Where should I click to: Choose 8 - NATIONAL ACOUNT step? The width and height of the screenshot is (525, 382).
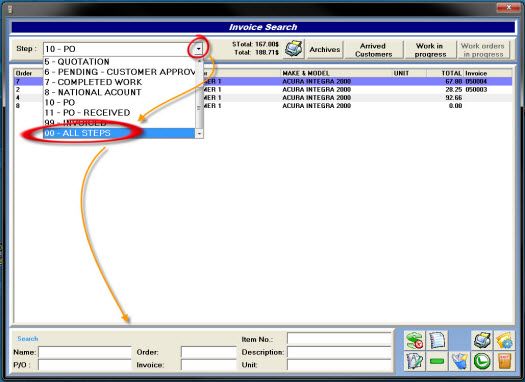(x=120, y=92)
